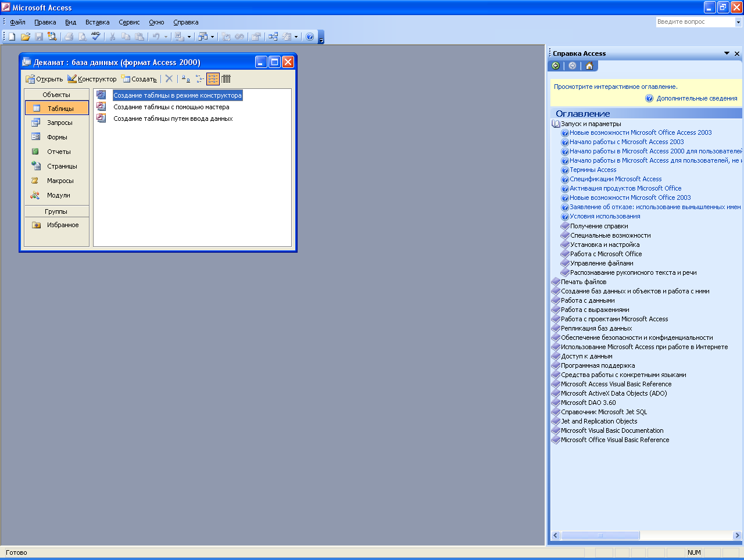Select Формы in Объекты bar
744x560 pixels.
(x=57, y=137)
